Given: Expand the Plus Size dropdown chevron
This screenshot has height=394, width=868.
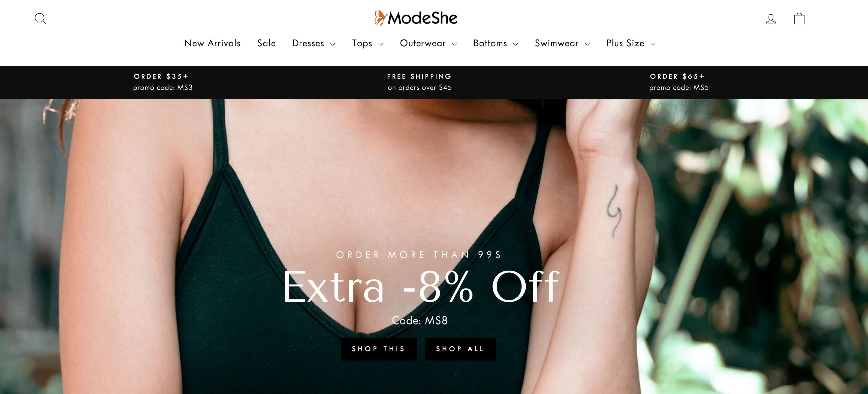Looking at the screenshot, I should [x=653, y=44].
